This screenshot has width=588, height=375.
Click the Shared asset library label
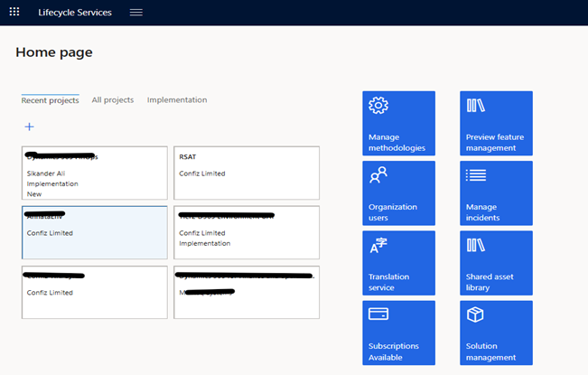coord(490,282)
